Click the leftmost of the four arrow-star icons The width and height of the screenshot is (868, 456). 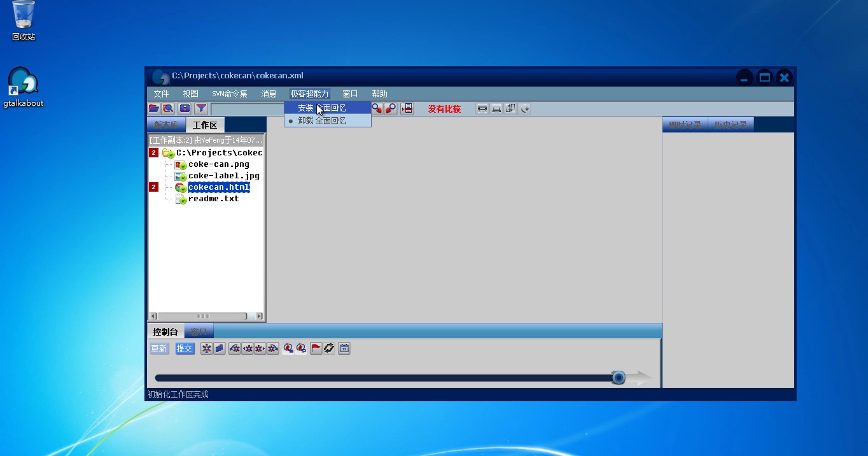pos(235,349)
